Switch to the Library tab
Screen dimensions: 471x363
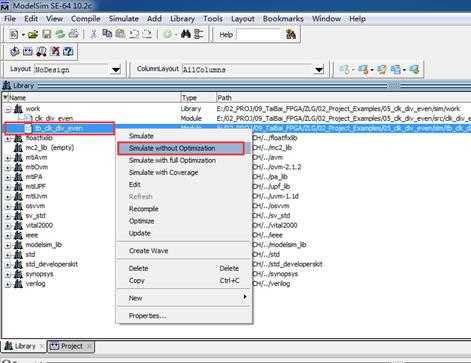tap(24, 346)
